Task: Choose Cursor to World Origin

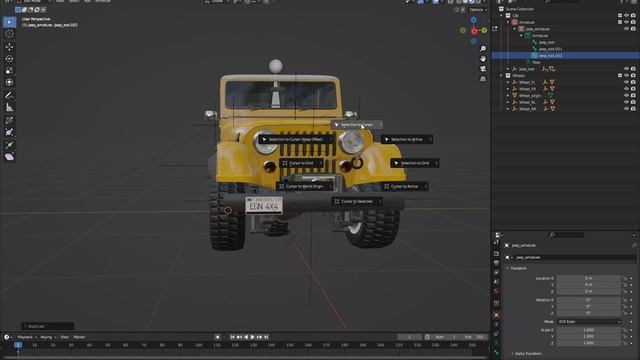Action: [304, 187]
